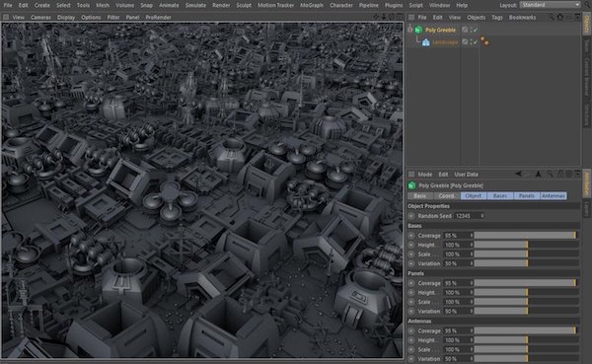Viewport: 592px width, 364px height.
Task: Select the viewport move camera icon
Action: point(377,17)
